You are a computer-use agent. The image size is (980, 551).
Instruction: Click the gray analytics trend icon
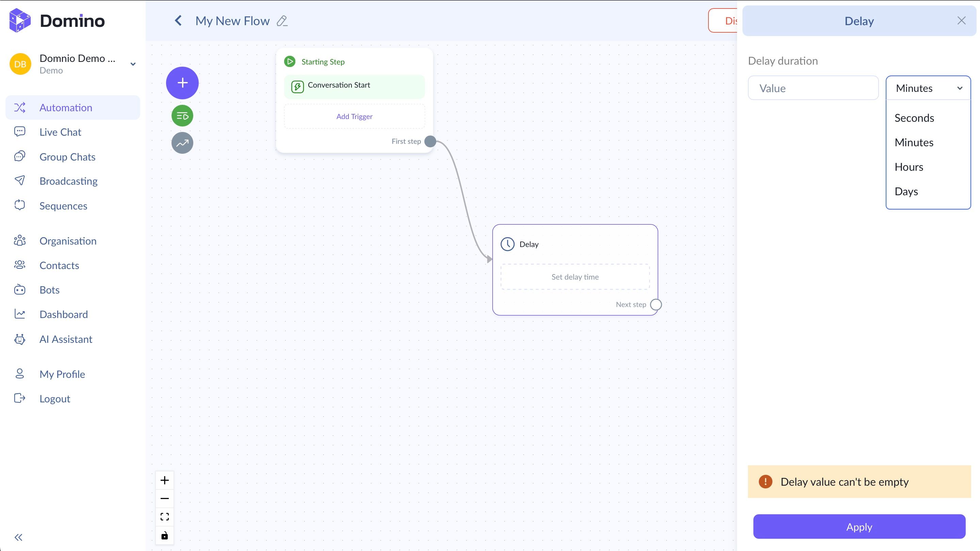coord(182,143)
